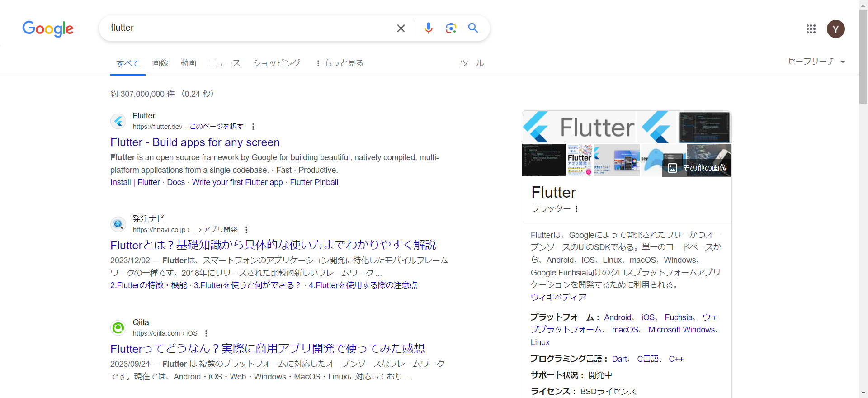Expand the セーフサーチ dropdown

[816, 62]
